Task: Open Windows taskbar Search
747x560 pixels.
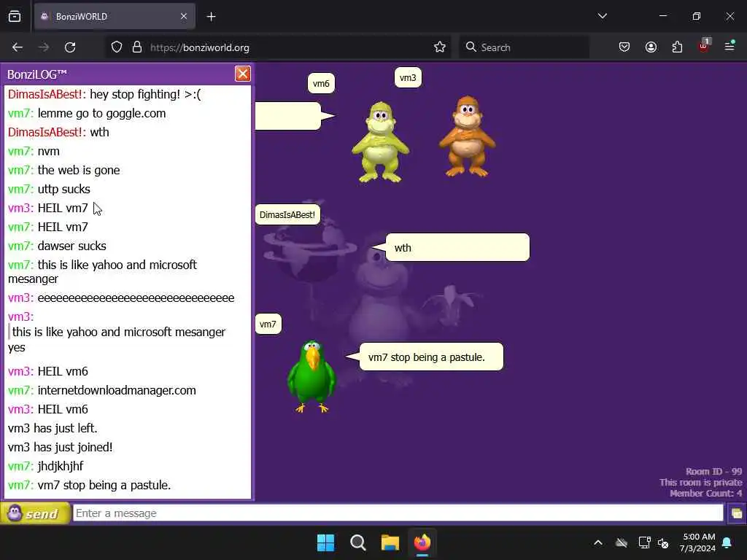Action: [x=357, y=542]
